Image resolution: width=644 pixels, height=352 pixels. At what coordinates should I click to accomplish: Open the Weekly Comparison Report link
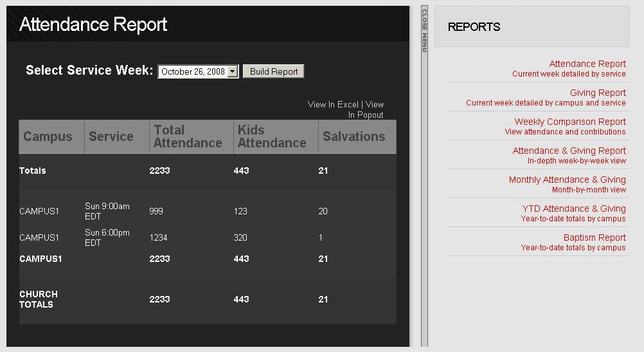coord(570,122)
